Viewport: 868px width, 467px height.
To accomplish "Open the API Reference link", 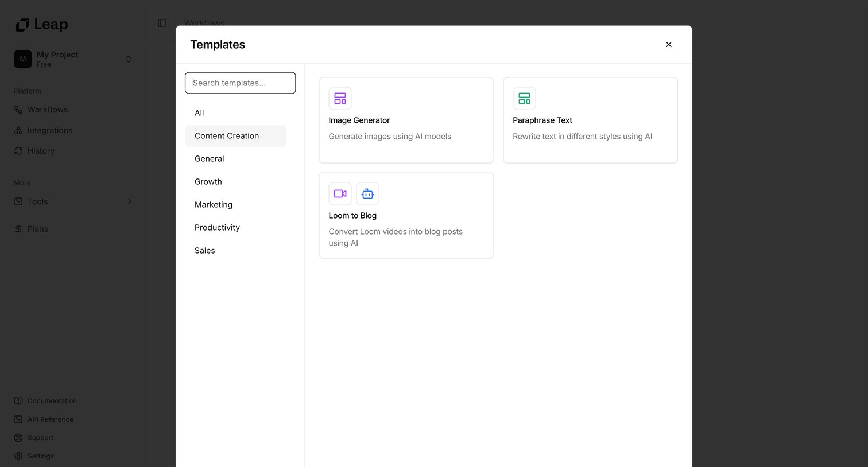I will click(x=51, y=419).
